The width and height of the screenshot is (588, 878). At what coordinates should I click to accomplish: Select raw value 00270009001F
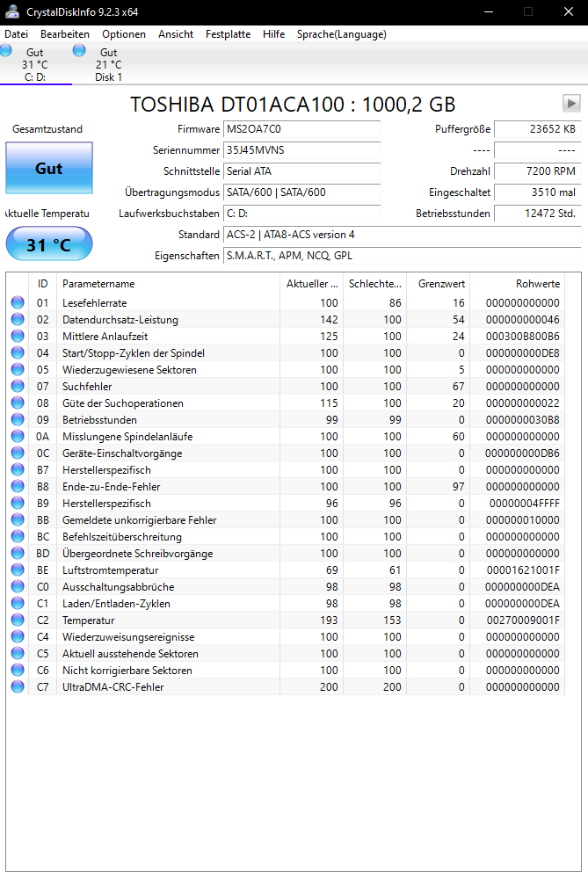[522, 620]
